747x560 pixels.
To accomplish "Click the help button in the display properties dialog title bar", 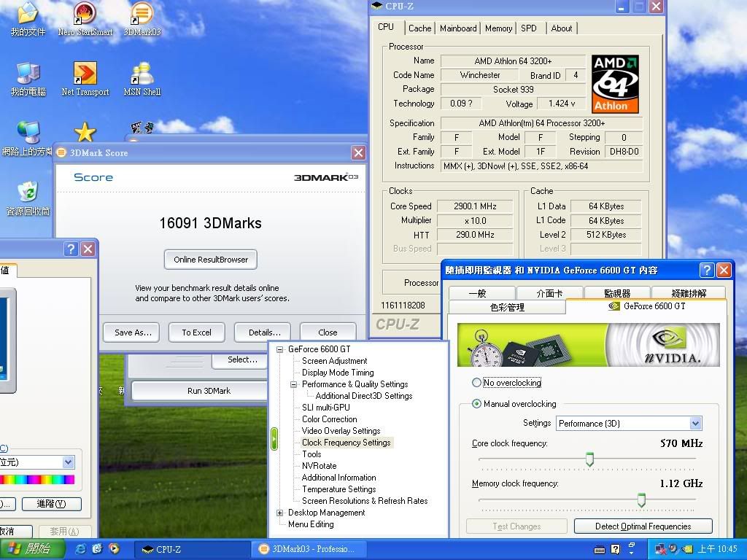I will tap(71, 249).
